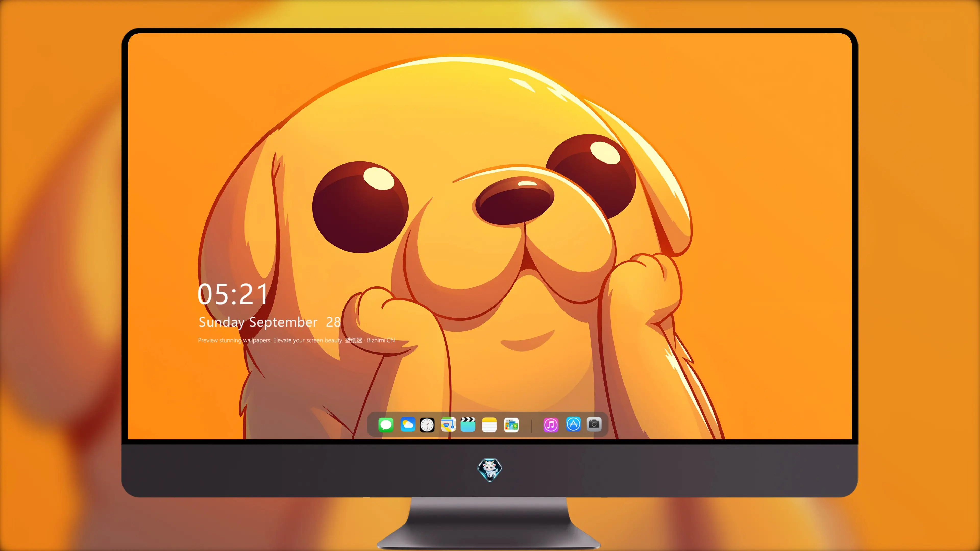Open the yellow Notes app in the dock
The image size is (980, 551).
point(489,425)
